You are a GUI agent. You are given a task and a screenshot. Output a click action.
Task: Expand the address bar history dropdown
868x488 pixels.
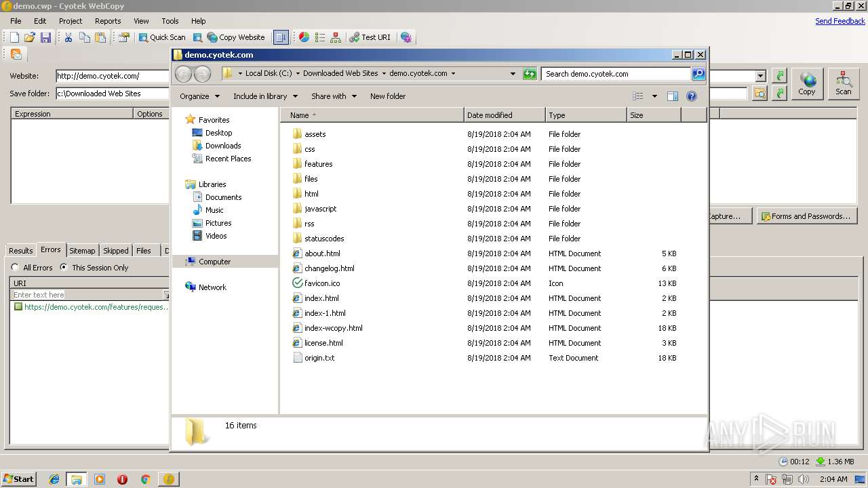[x=513, y=74]
